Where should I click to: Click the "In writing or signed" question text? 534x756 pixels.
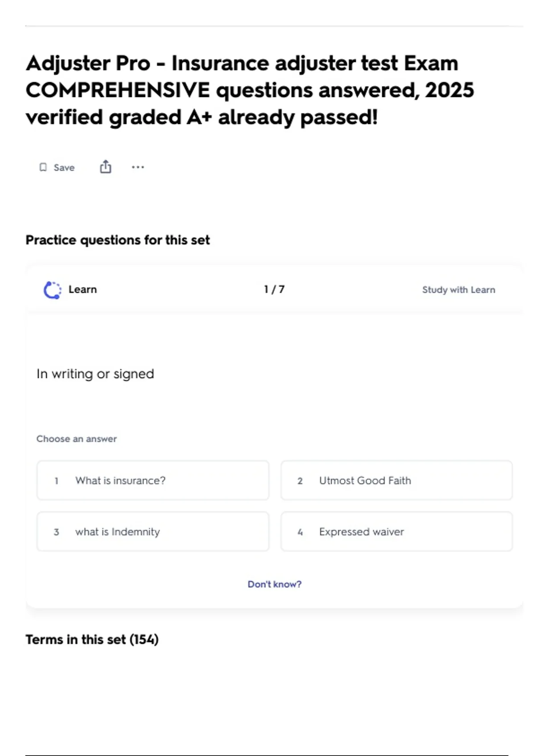pyautogui.click(x=95, y=374)
